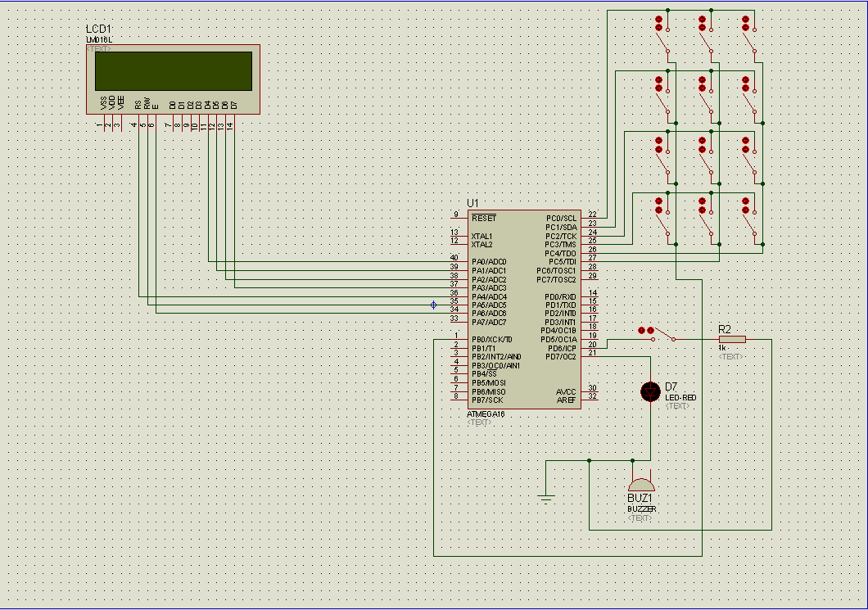This screenshot has height=610, width=868.
Task: Toggle the SPDT switch beside PD5/OC1A
Action: [657, 334]
